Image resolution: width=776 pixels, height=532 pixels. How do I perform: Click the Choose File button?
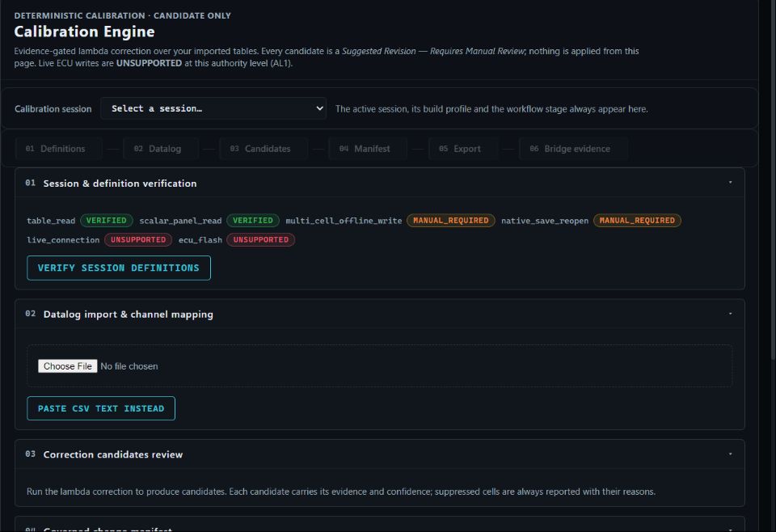click(68, 366)
